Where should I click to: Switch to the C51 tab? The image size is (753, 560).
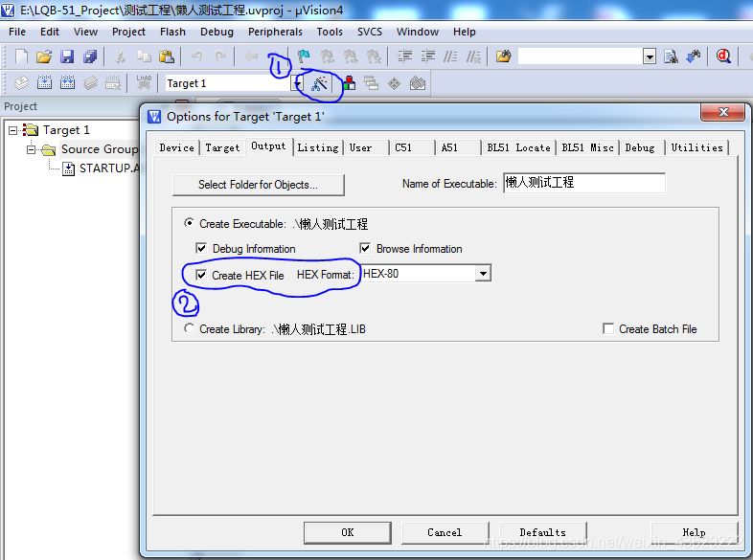(403, 147)
